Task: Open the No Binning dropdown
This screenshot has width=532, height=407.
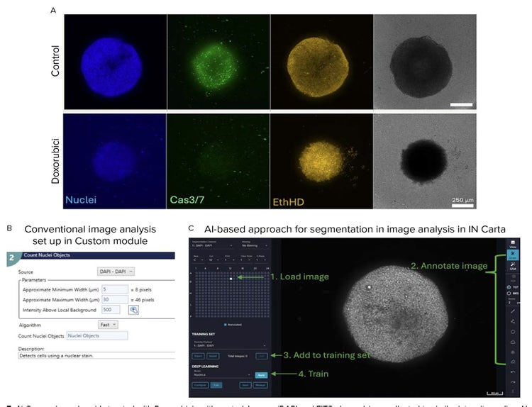Action: click(x=255, y=245)
